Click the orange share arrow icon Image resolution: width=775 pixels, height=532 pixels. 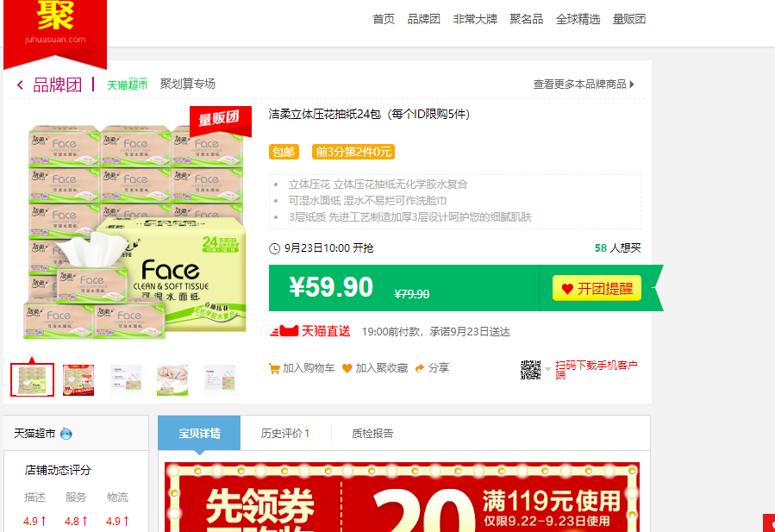[420, 368]
